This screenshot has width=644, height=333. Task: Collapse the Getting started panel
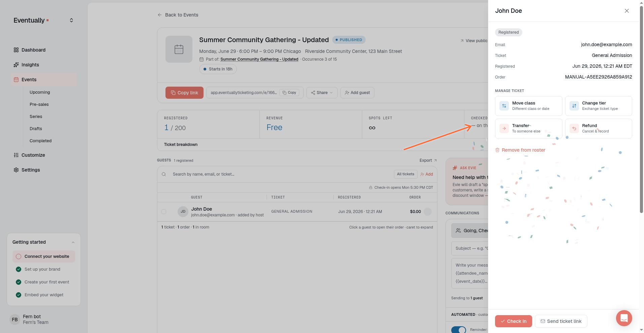73,242
